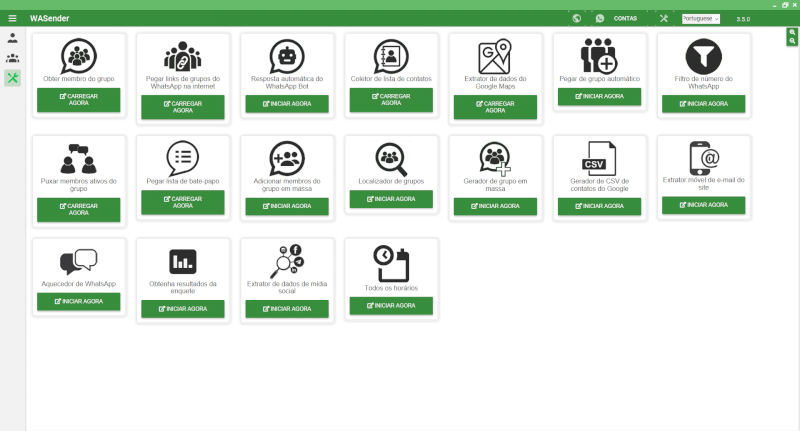
Task: Click the Obter membro do grupo icon
Action: 79,56
